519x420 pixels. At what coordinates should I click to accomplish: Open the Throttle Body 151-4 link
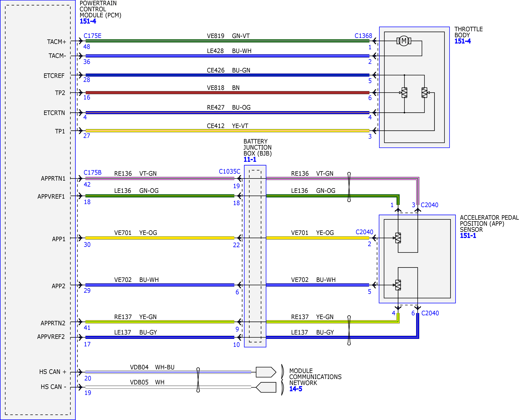tap(462, 41)
